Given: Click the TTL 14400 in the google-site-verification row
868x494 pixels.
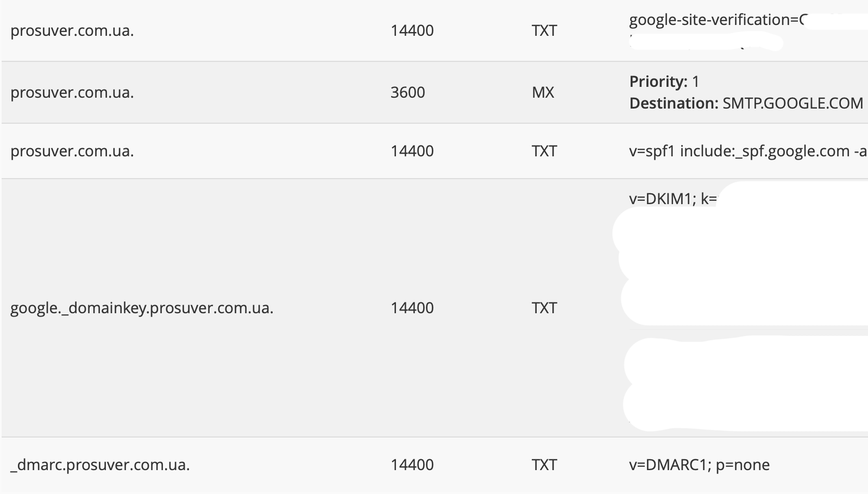Looking at the screenshot, I should [x=412, y=30].
